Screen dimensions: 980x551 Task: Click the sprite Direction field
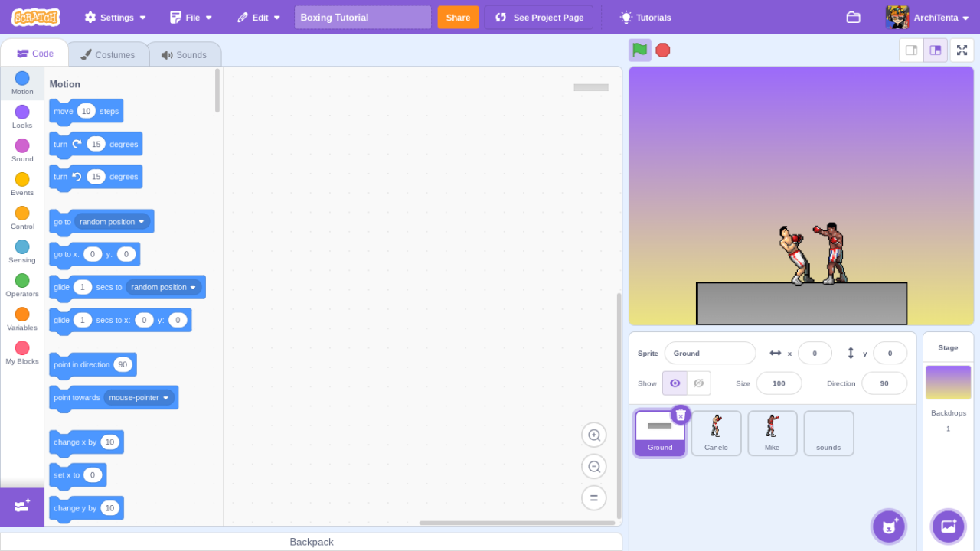[884, 383]
